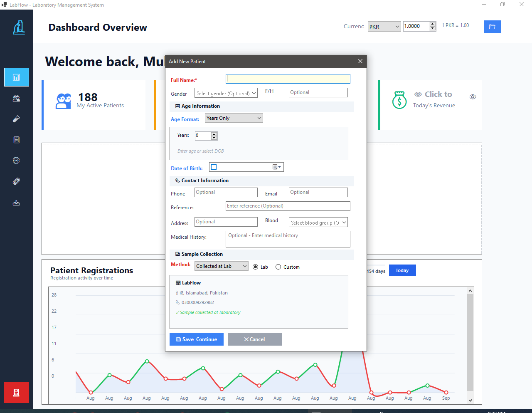
Task: Decrease the currency rate spinner value
Action: coord(433,28)
